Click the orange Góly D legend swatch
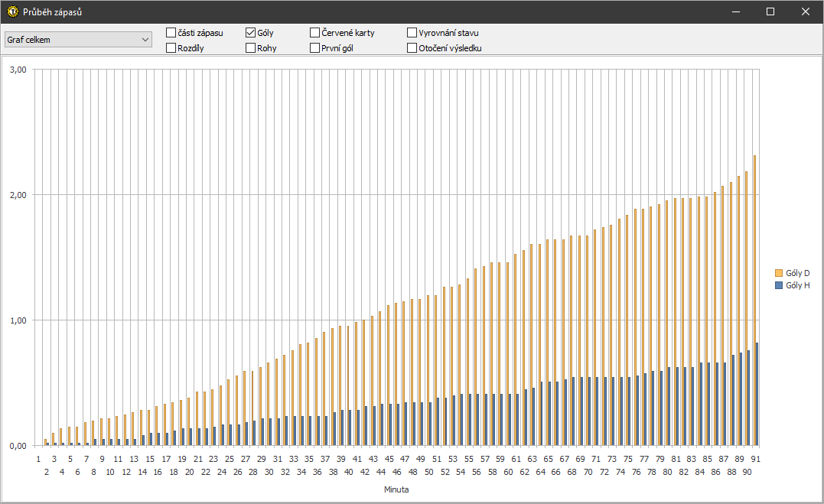Image resolution: width=824 pixels, height=504 pixels. pyautogui.click(x=779, y=273)
